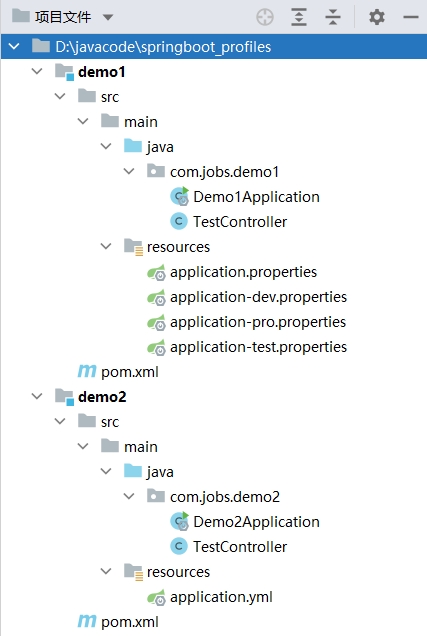Collapse the demo1 module node
This screenshot has width=427, height=636.
[x=37, y=71]
